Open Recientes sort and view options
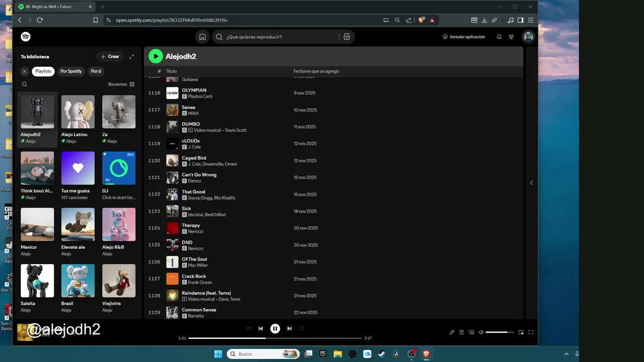The image size is (644, 362). click(121, 84)
